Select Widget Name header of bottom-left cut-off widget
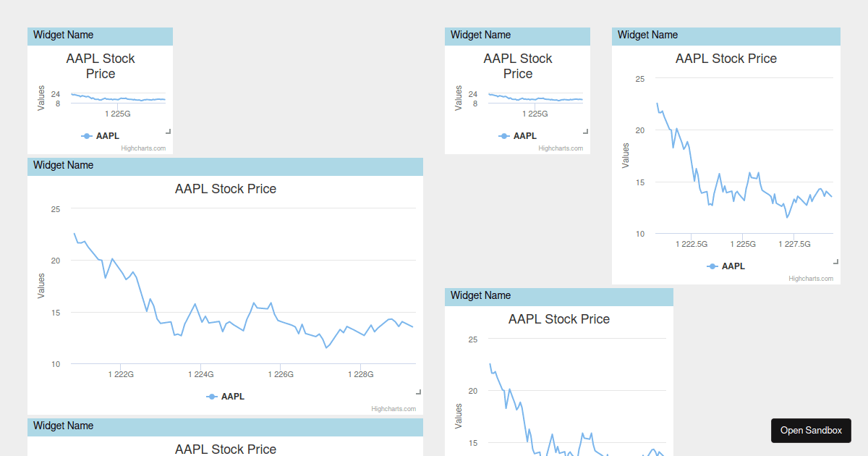 [225, 426]
